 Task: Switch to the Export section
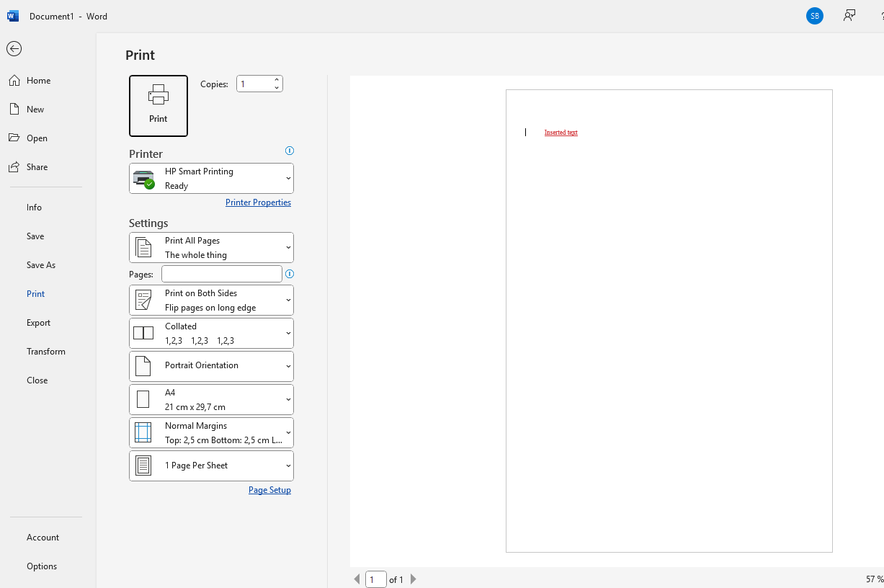(x=38, y=322)
